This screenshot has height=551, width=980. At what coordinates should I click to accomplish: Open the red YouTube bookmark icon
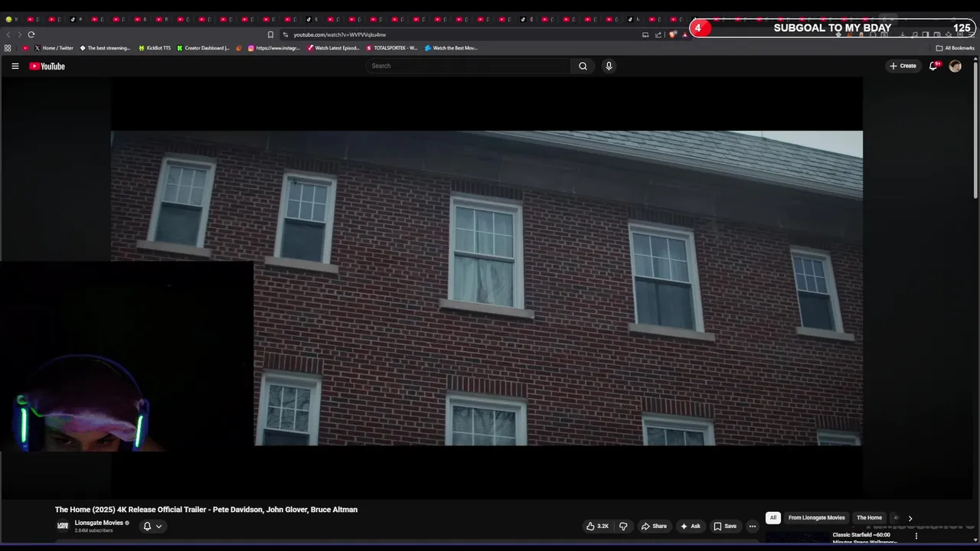click(x=25, y=47)
